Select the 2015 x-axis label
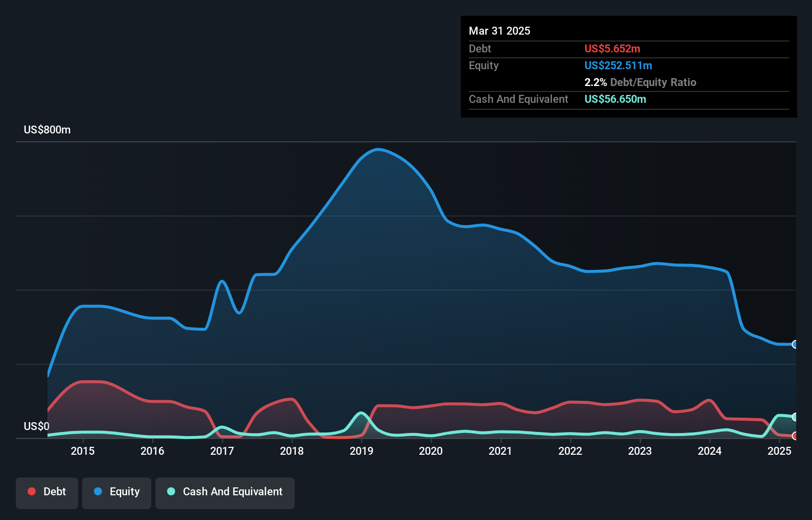The image size is (812, 520). [83, 451]
